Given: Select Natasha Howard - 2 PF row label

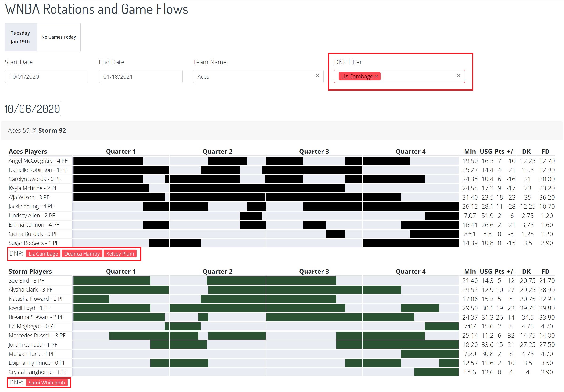Looking at the screenshot, I should 36,299.
